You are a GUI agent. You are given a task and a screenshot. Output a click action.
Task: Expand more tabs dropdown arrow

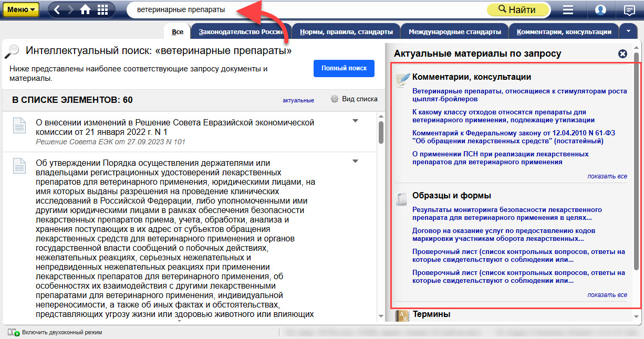(629, 31)
